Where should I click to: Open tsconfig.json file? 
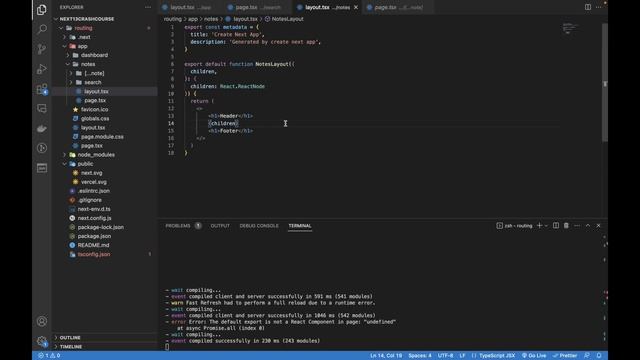pyautogui.click(x=94, y=254)
